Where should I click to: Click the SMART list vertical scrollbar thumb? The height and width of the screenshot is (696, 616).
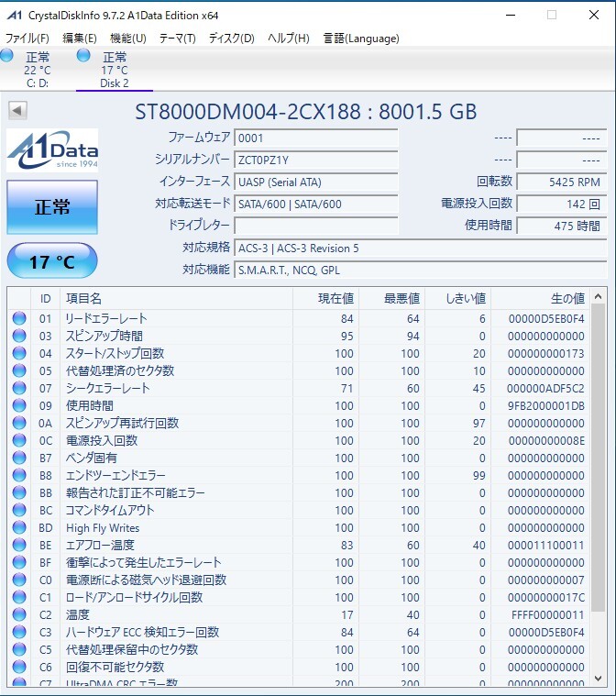click(x=599, y=458)
